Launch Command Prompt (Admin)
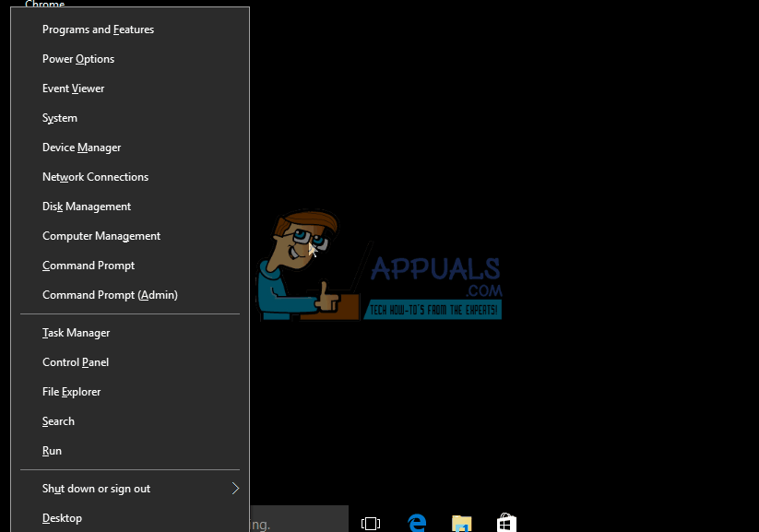 110,295
